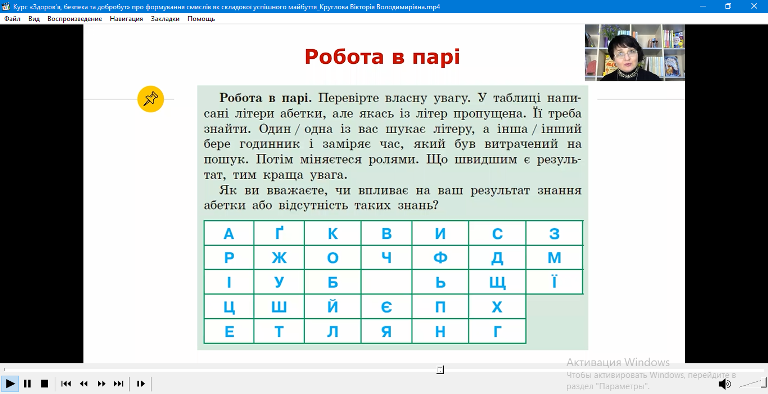Viewport: 768px width, 394px height.
Task: Open the Навигация menu
Action: coord(126,19)
